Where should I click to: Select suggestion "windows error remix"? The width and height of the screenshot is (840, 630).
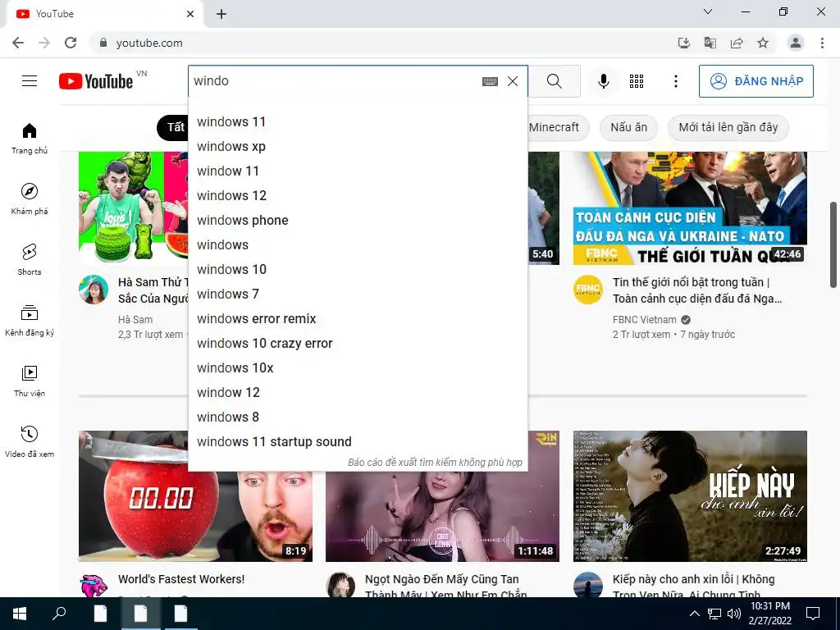[x=358, y=319]
